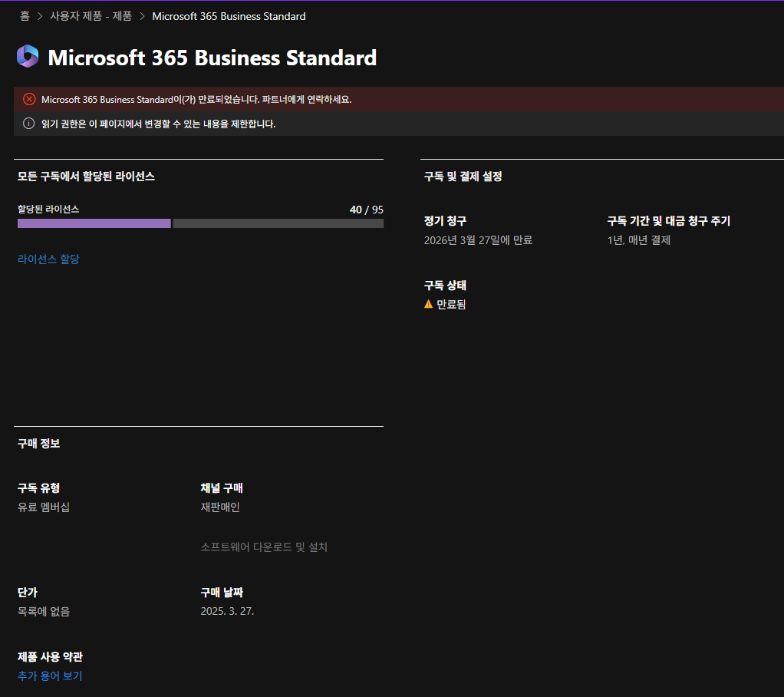Click 읽기 권한은 이 페이지에서 notice text
Image resolution: width=784 pixels, height=697 pixels.
pos(158,124)
